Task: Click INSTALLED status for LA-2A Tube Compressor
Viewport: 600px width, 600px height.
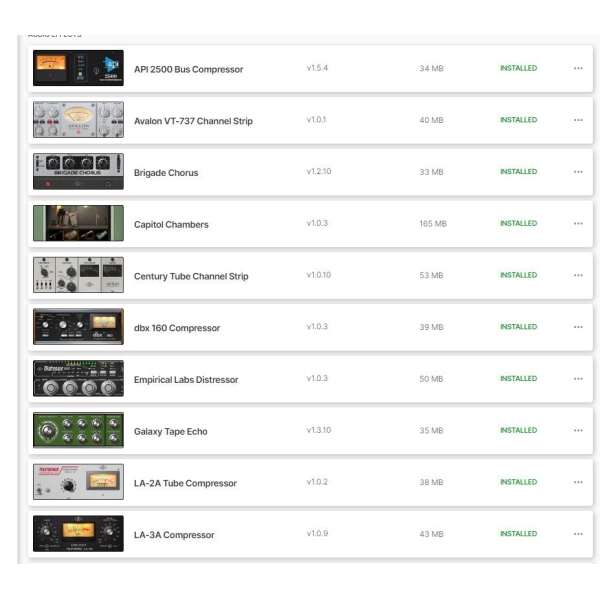Action: [518, 482]
